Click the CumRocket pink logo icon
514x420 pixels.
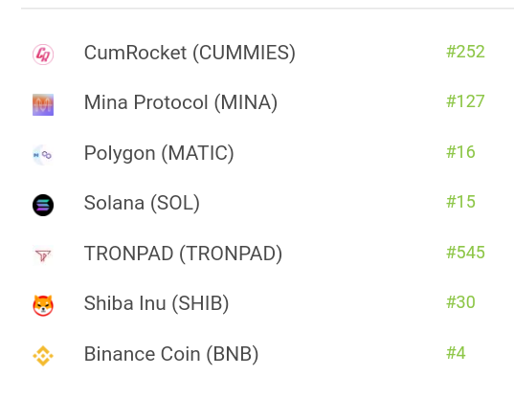click(x=43, y=55)
